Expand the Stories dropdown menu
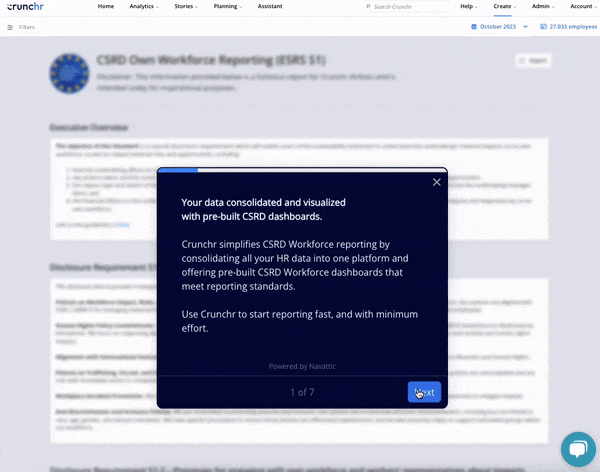This screenshot has height=472, width=600. pos(186,6)
